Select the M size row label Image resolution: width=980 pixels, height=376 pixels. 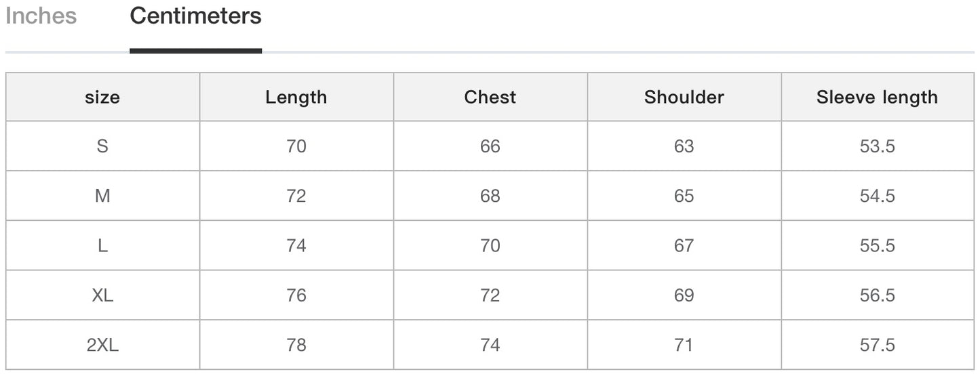tap(102, 196)
